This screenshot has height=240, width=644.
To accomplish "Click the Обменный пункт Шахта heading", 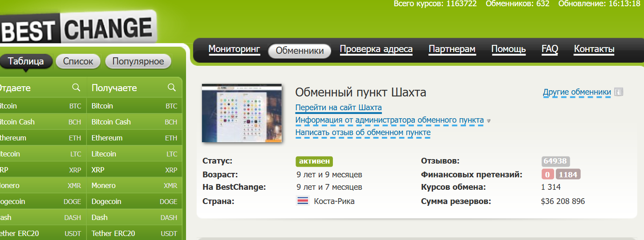I will (x=360, y=92).
